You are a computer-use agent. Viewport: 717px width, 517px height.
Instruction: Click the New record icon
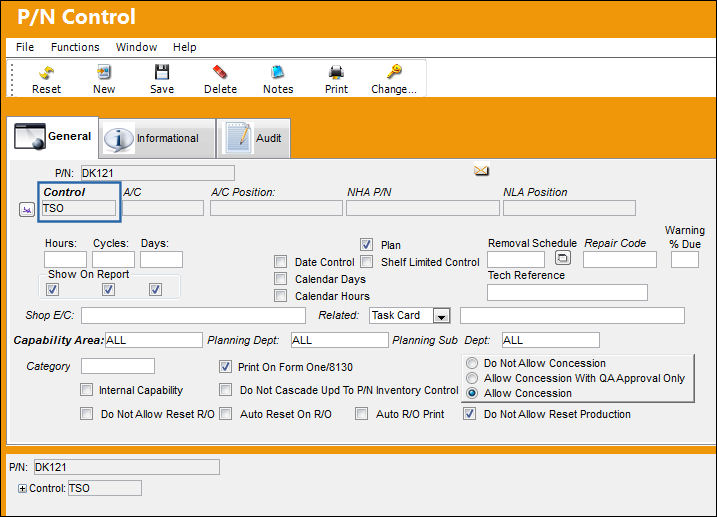click(x=104, y=72)
